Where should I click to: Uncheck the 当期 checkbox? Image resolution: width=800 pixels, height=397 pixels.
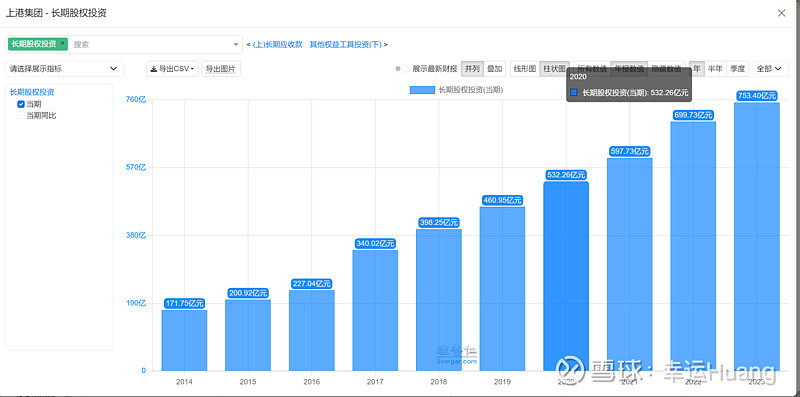21,104
